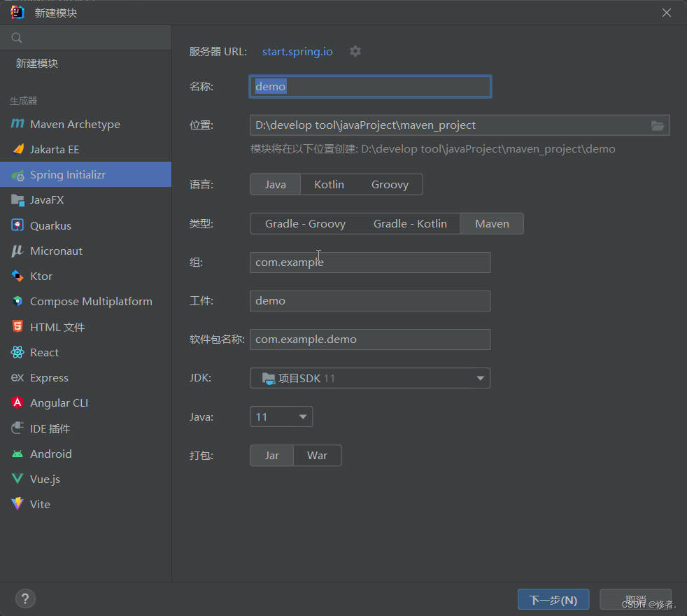Open the JDK project SDK dropdown
The width and height of the screenshot is (687, 616).
[370, 378]
